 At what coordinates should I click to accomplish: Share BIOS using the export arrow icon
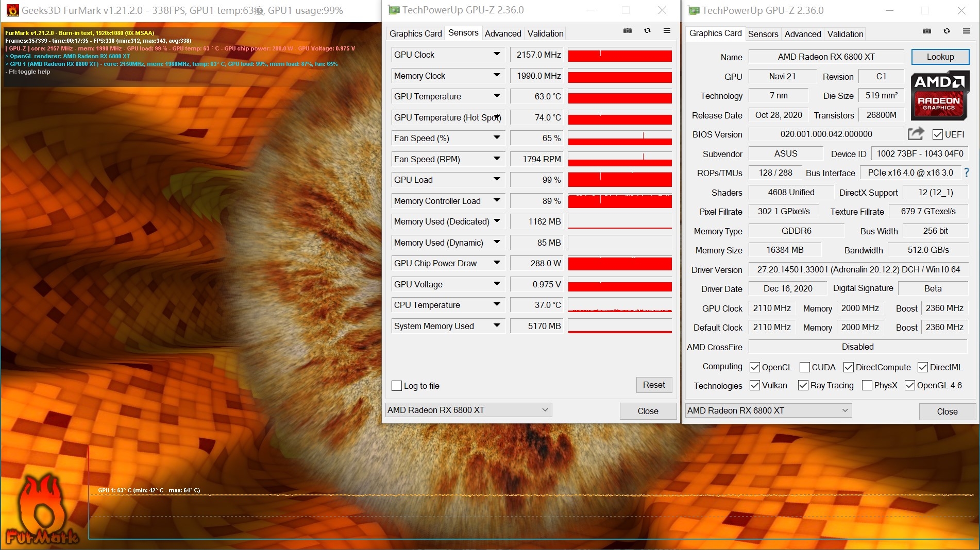click(916, 134)
